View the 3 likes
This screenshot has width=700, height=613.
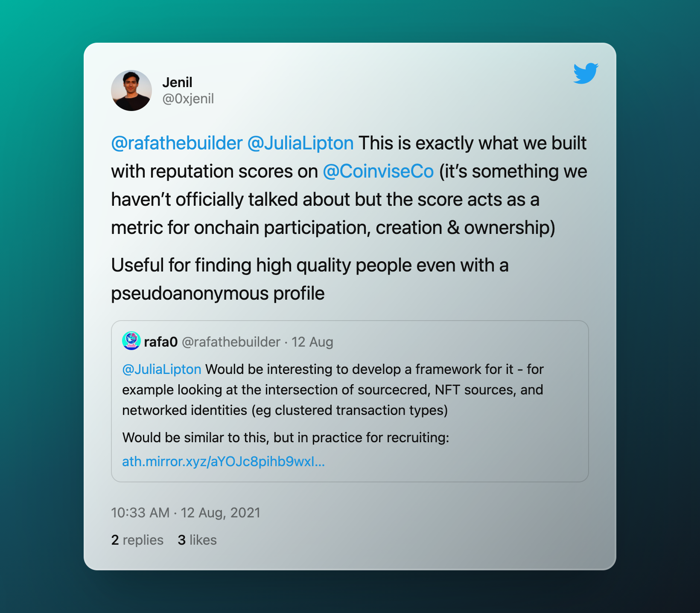[x=197, y=540]
